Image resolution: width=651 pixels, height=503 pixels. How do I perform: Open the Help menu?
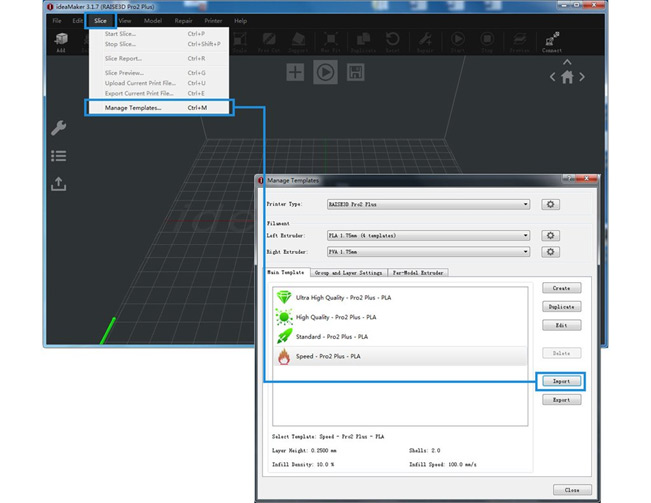click(240, 21)
